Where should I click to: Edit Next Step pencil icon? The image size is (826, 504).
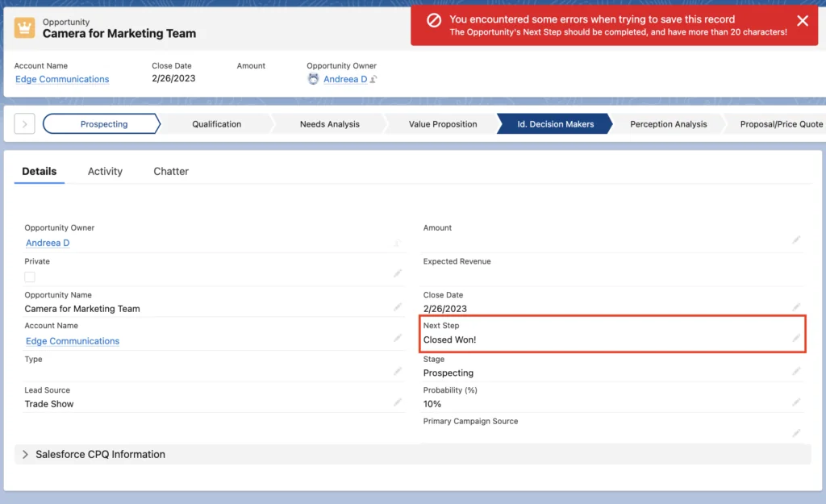pos(796,338)
